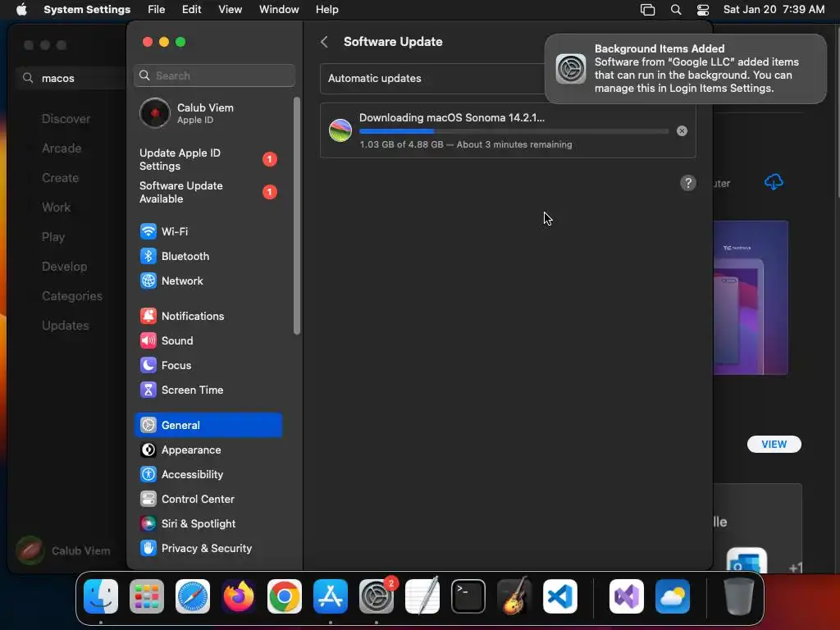Open Accessibility settings

(208, 475)
